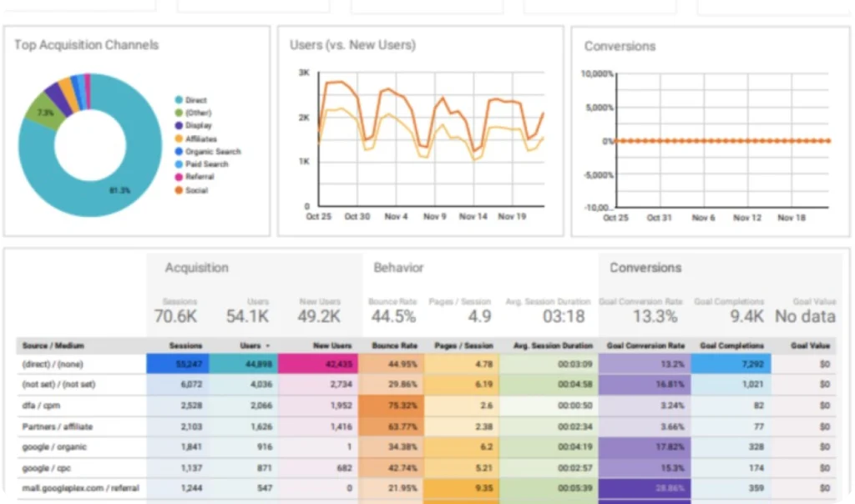Select the Paid Search legend entry

pos(205,164)
